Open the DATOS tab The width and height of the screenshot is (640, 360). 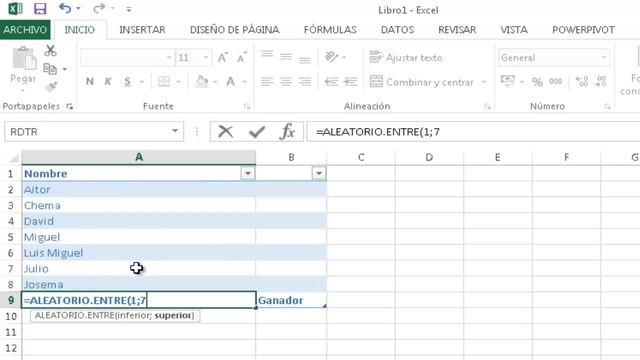(x=397, y=30)
